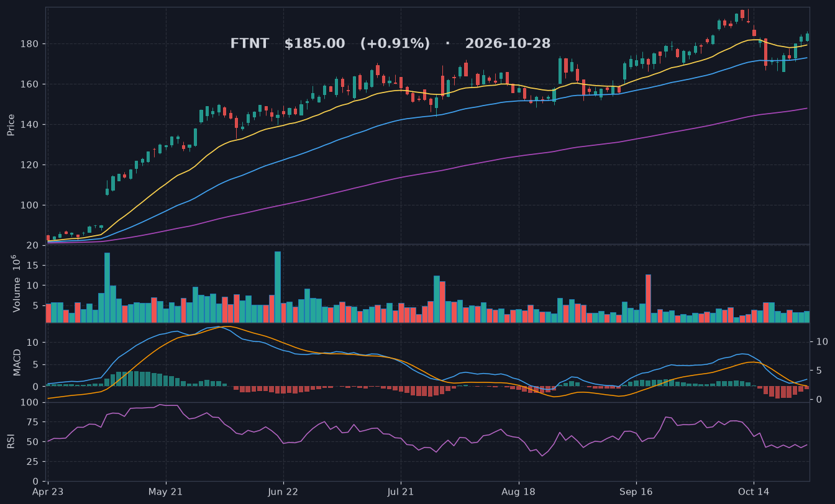The image size is (835, 504).
Task: Click the Sep 16 date tick
Action: [636, 492]
